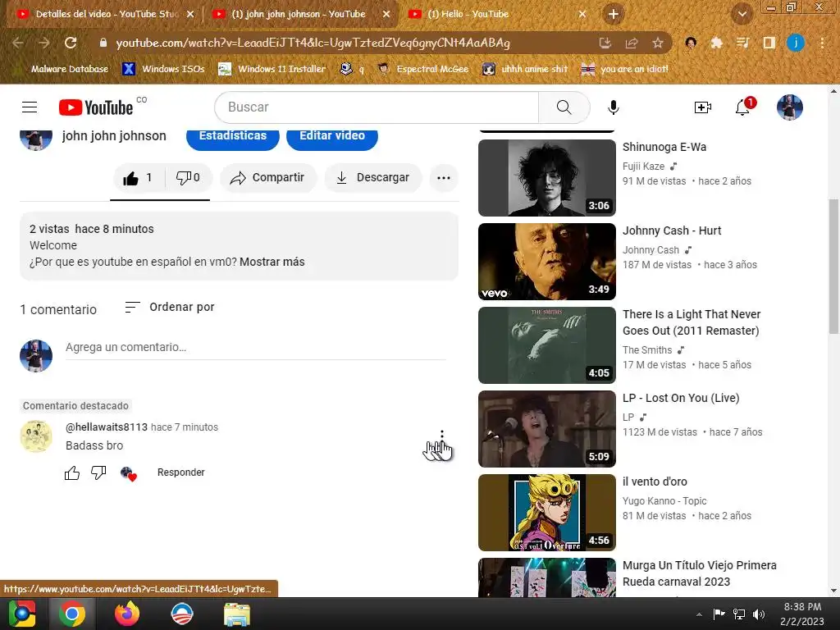Open Malware Database bookmark
The image size is (840, 630).
pyautogui.click(x=62, y=69)
